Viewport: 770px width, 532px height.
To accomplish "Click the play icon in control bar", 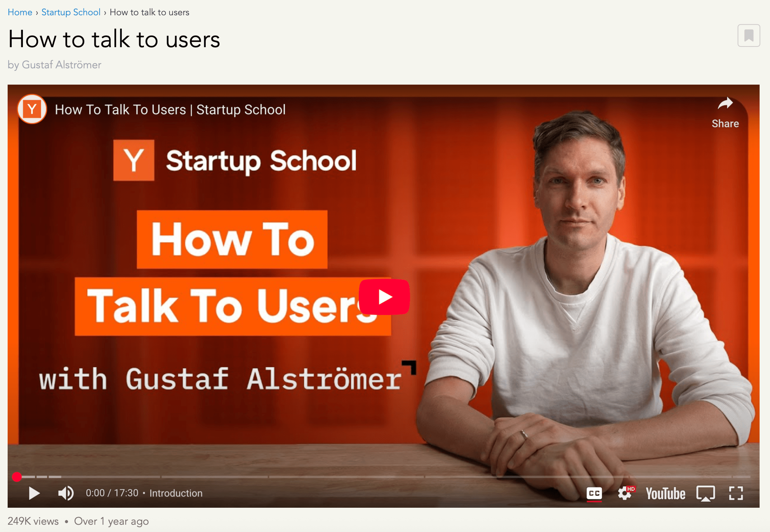I will click(x=34, y=493).
